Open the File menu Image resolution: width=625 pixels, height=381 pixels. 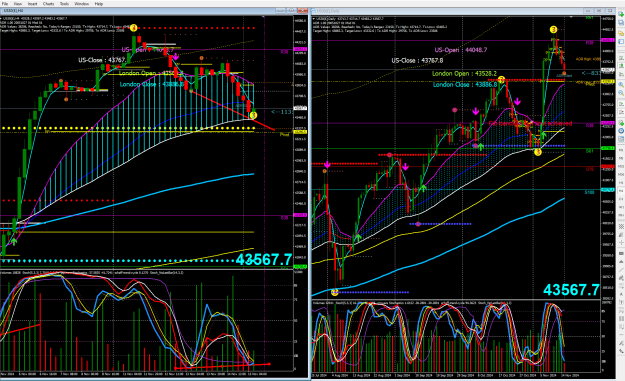5,4
